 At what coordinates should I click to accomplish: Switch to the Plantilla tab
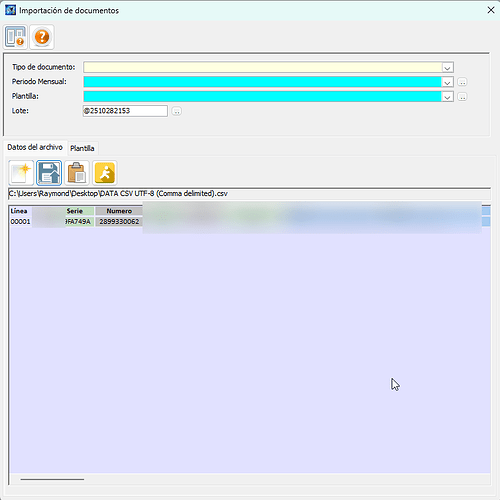(x=82, y=148)
